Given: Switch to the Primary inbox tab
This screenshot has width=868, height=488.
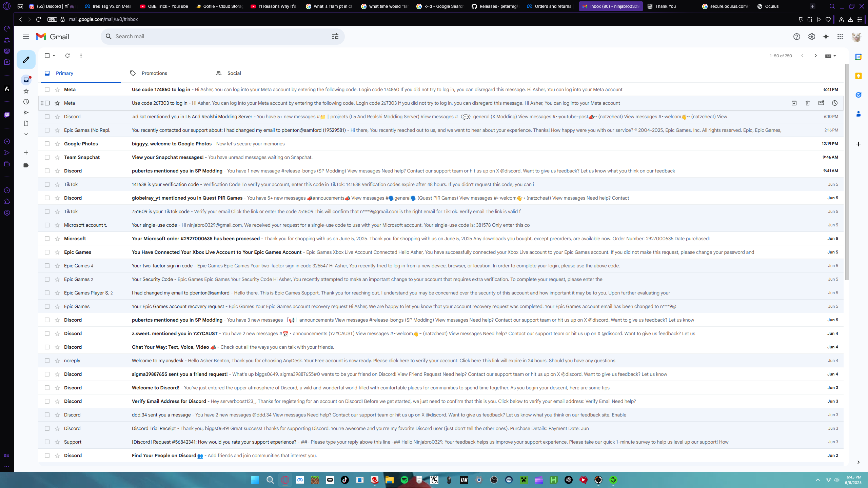Looking at the screenshot, I should pos(81,73).
